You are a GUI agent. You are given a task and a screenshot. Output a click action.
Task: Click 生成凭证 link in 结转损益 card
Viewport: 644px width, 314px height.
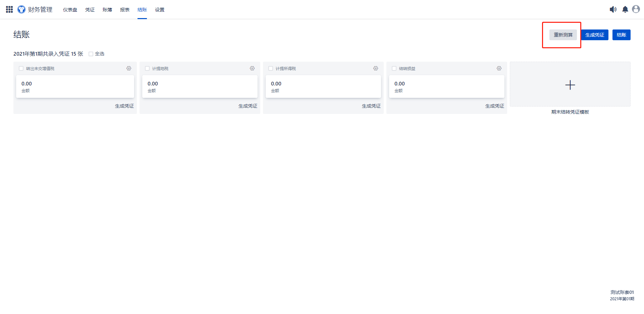click(495, 106)
